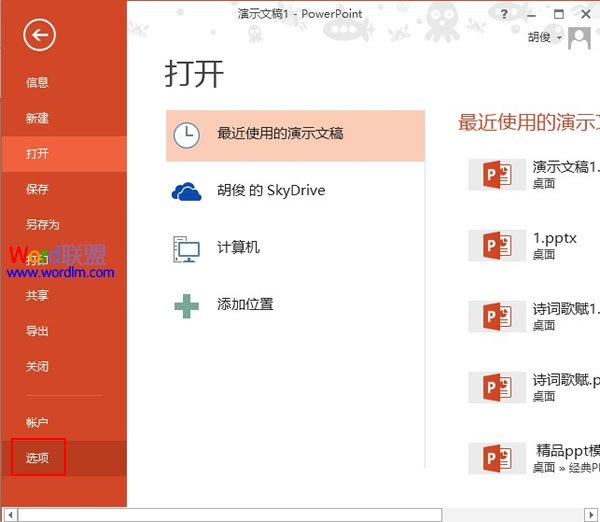Click the back arrow circle button
Screen dimensions: 600x522
pyautogui.click(x=39, y=35)
